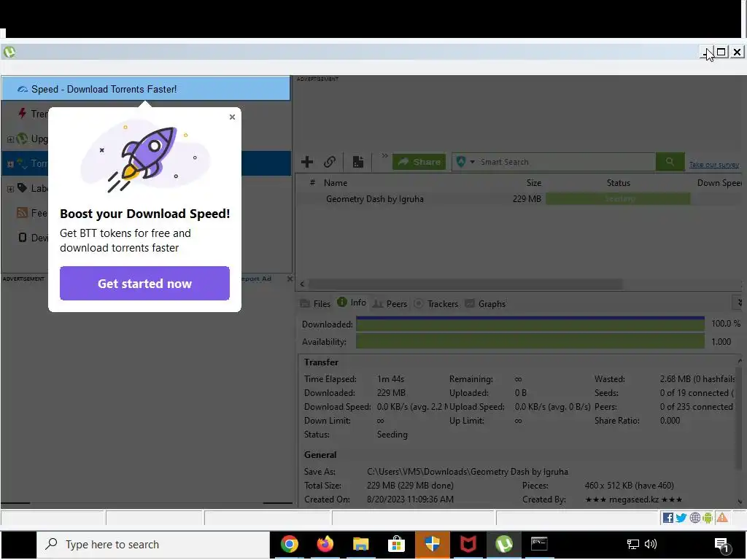Click the warning triangle icon in status bar

pos(722,518)
